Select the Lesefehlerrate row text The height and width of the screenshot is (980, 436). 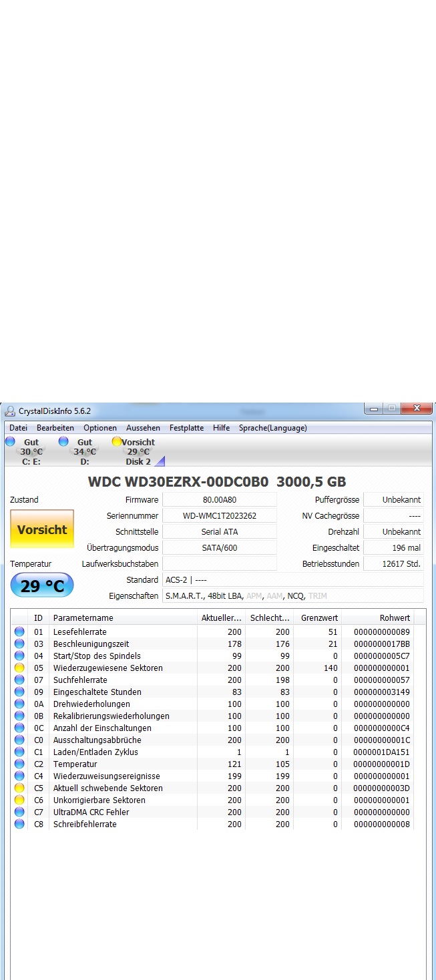(x=80, y=632)
